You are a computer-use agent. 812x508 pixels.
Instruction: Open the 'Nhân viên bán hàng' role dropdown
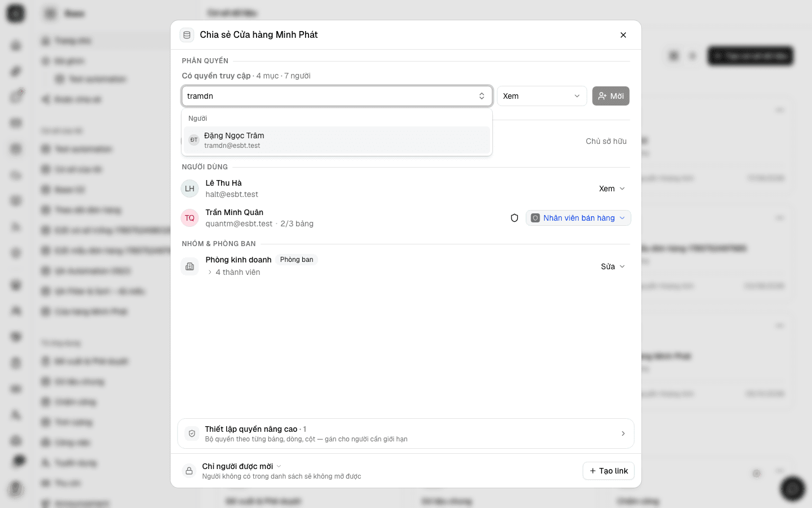pos(578,218)
